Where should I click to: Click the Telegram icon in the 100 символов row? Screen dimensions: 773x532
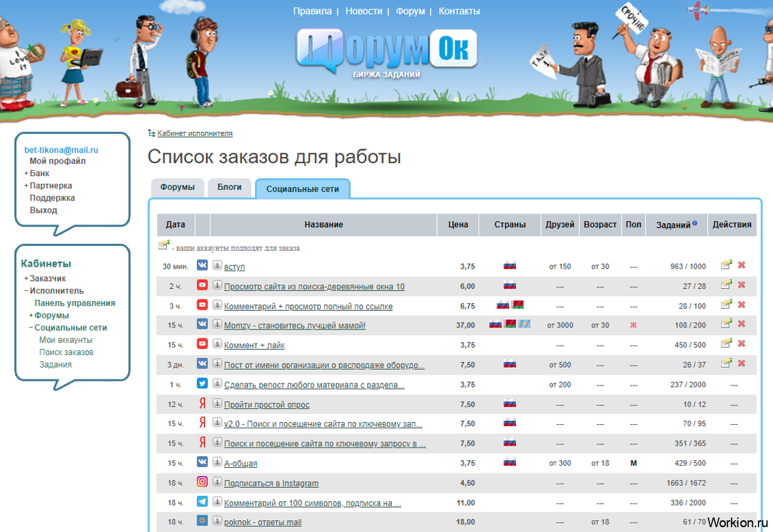coord(202,502)
